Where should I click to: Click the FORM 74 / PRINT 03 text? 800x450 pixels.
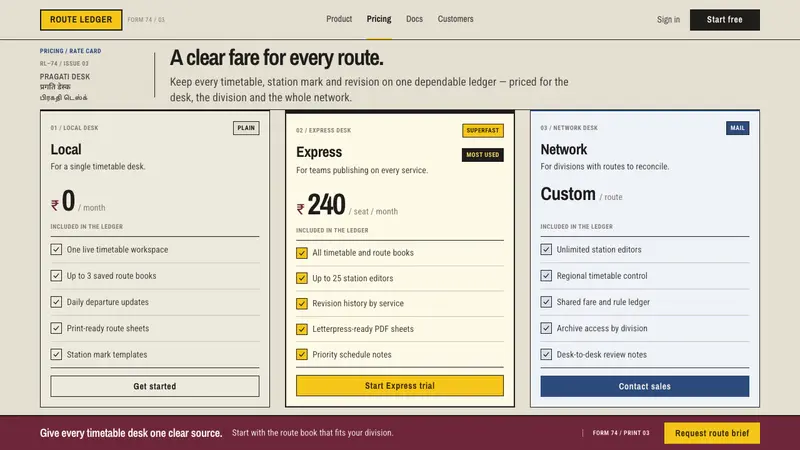click(621, 433)
